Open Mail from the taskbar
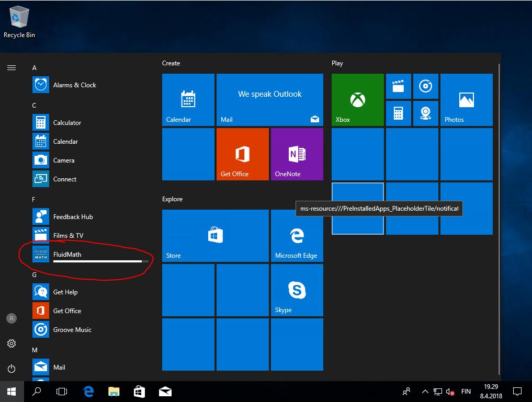The image size is (532, 402). (x=165, y=392)
